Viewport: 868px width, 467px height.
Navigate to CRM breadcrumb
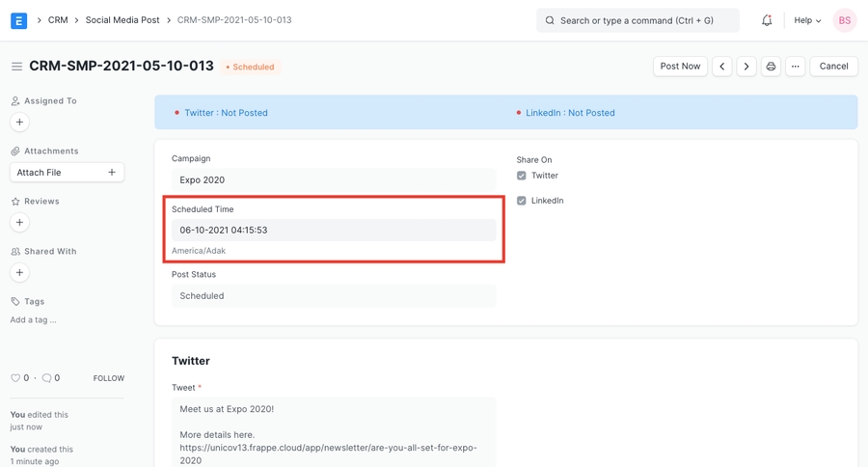pyautogui.click(x=58, y=20)
